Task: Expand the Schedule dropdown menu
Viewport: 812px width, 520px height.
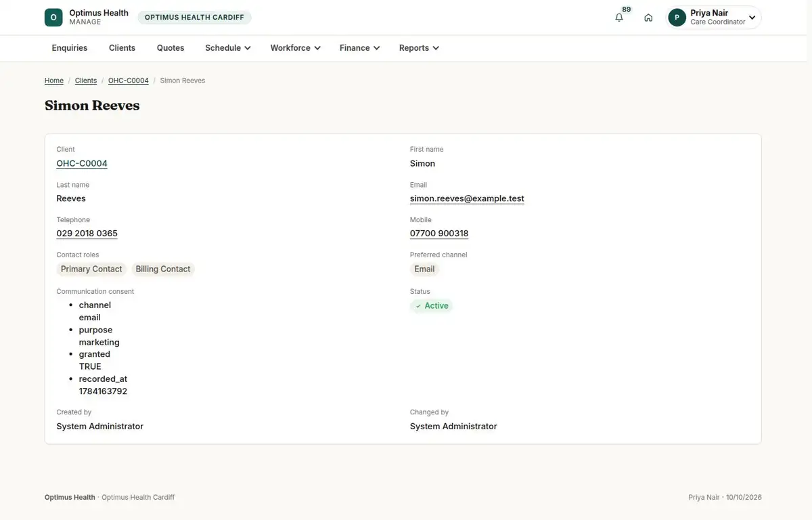Action: pos(228,48)
